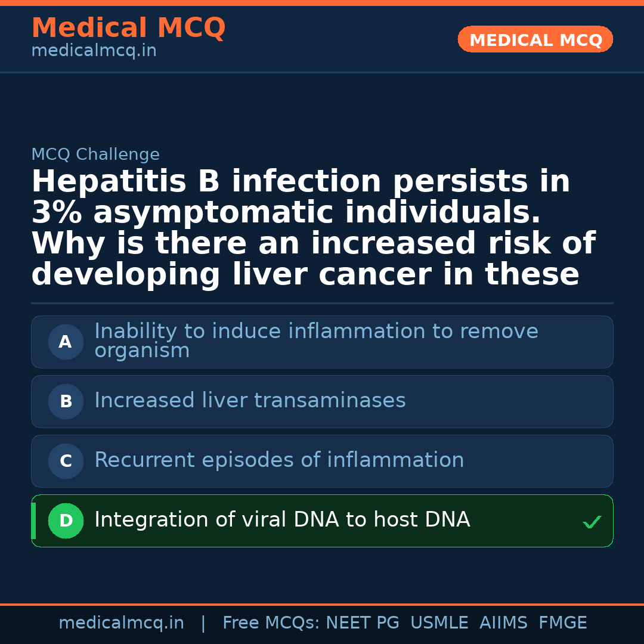Pick 'Integration of viral DNA to host DNA'

point(282,520)
